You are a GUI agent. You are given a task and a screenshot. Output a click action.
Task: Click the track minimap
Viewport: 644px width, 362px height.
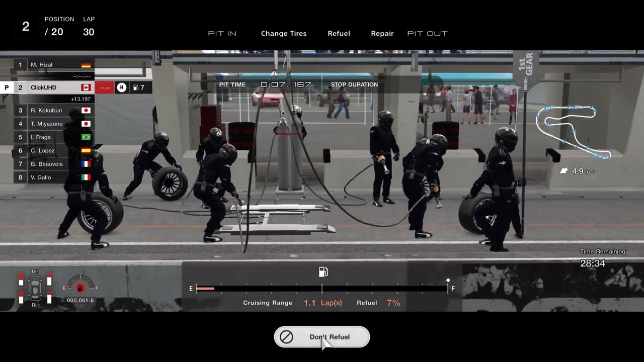[574, 132]
